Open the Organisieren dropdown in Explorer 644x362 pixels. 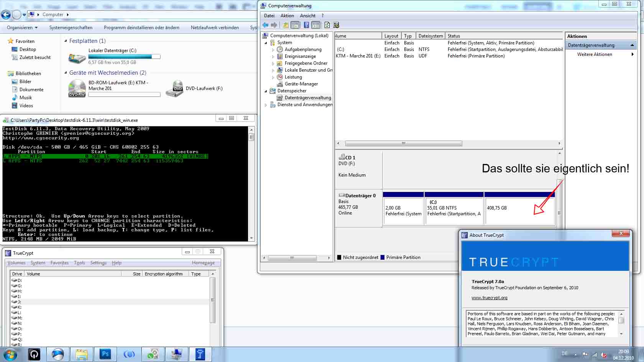coord(22,28)
